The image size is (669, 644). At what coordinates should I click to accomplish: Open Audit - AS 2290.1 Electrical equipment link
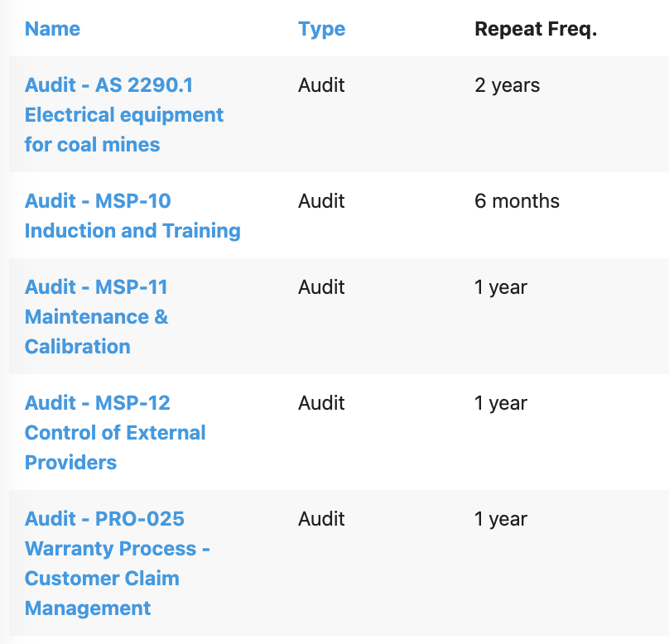(x=123, y=115)
